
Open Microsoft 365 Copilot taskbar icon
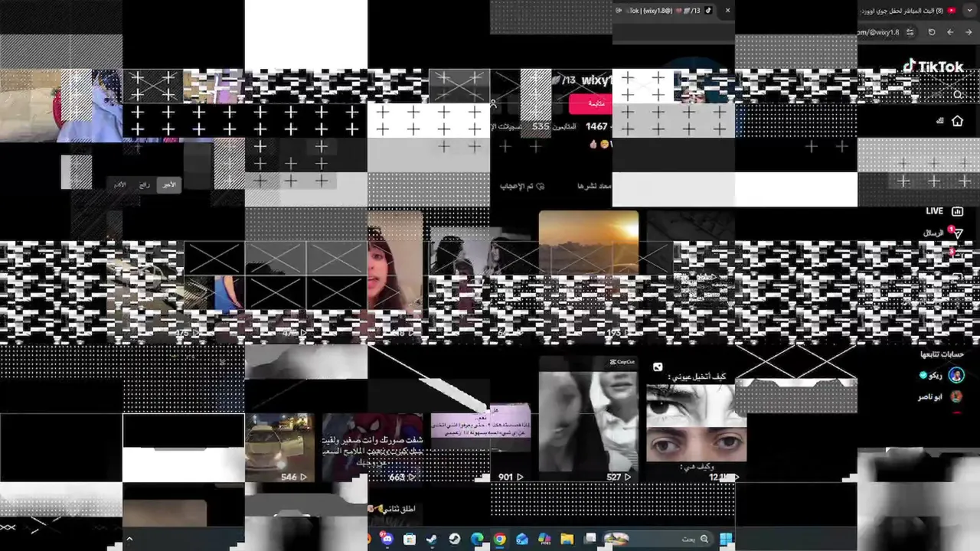544,540
